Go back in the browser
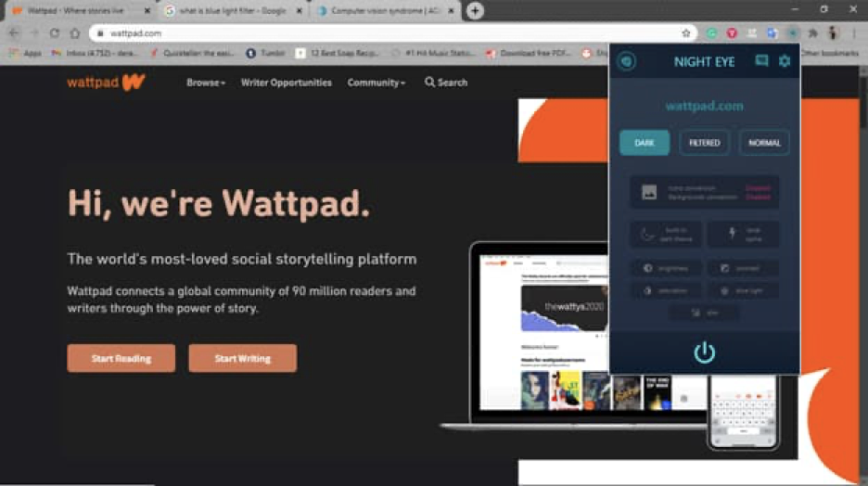This screenshot has height=486, width=868. [x=14, y=33]
